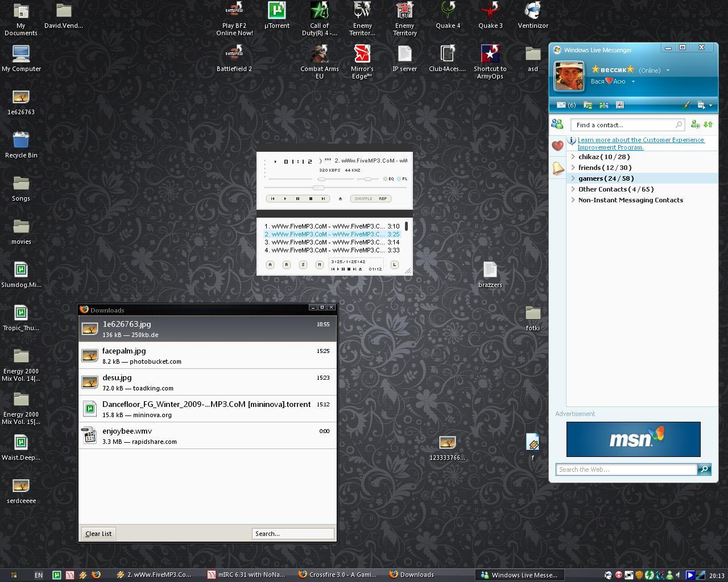
Task: Click the paintbrush color scheme icon
Action: point(686,105)
